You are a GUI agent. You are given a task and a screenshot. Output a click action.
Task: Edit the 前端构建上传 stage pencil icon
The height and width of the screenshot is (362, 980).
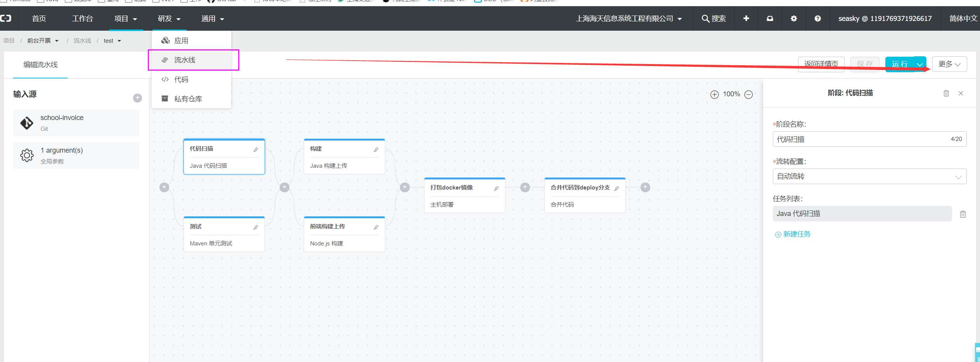tap(376, 227)
